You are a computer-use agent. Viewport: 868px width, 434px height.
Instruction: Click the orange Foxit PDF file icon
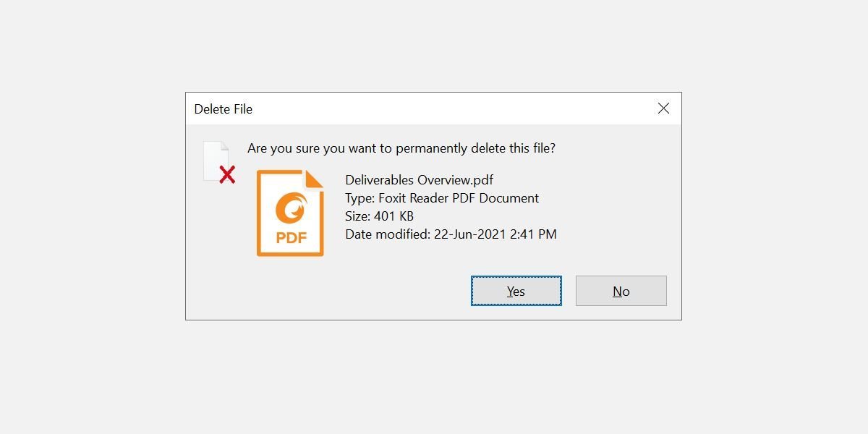pos(289,213)
